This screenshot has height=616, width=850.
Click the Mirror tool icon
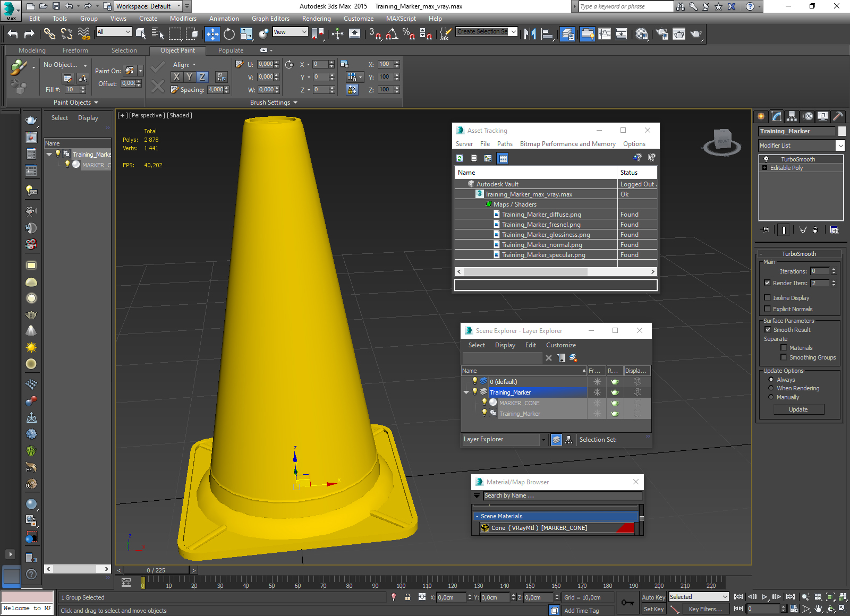click(530, 33)
